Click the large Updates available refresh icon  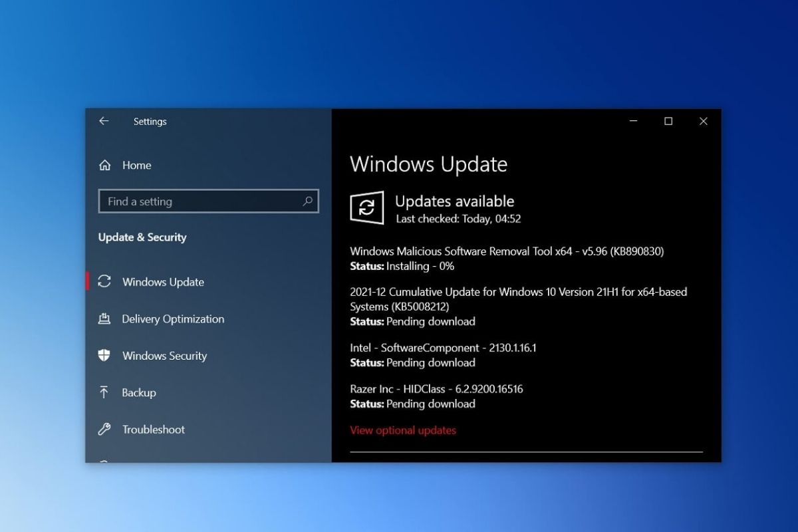point(367,207)
